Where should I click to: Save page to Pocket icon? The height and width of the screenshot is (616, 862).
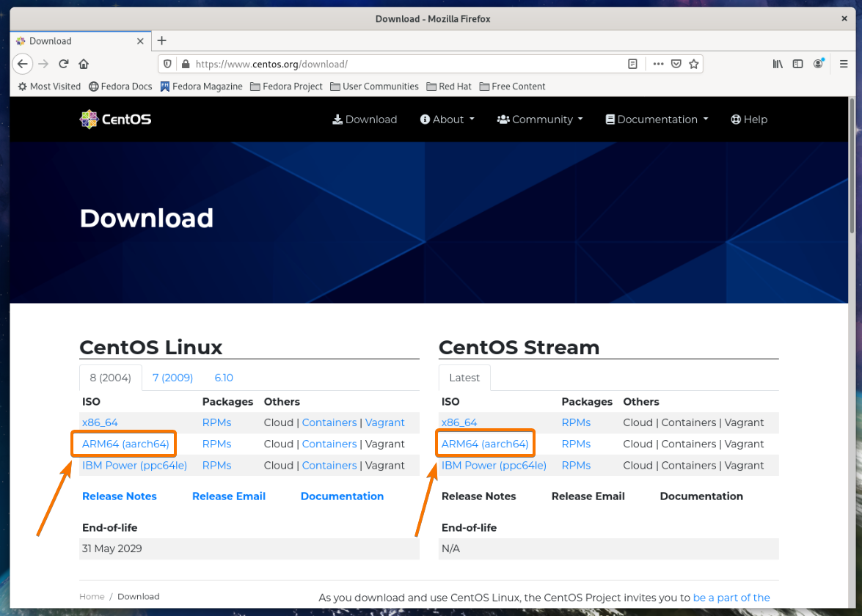(x=676, y=64)
